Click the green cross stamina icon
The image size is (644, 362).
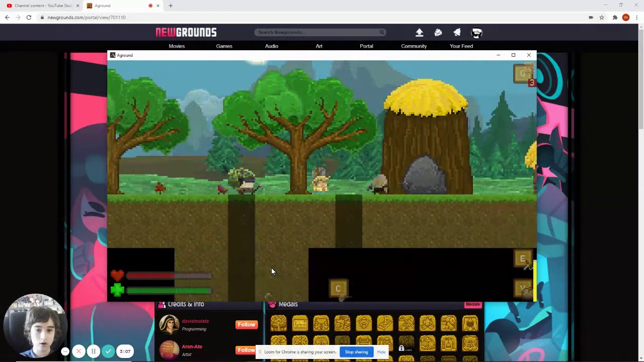(117, 290)
